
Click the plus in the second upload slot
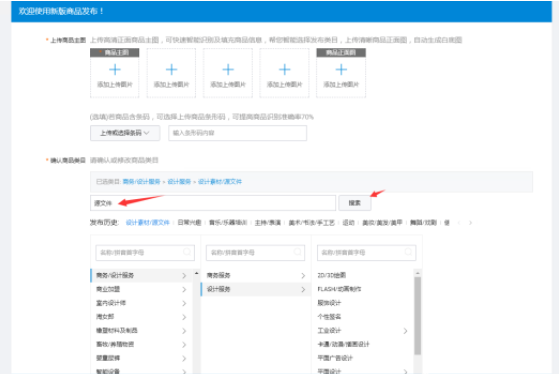tap(171, 69)
